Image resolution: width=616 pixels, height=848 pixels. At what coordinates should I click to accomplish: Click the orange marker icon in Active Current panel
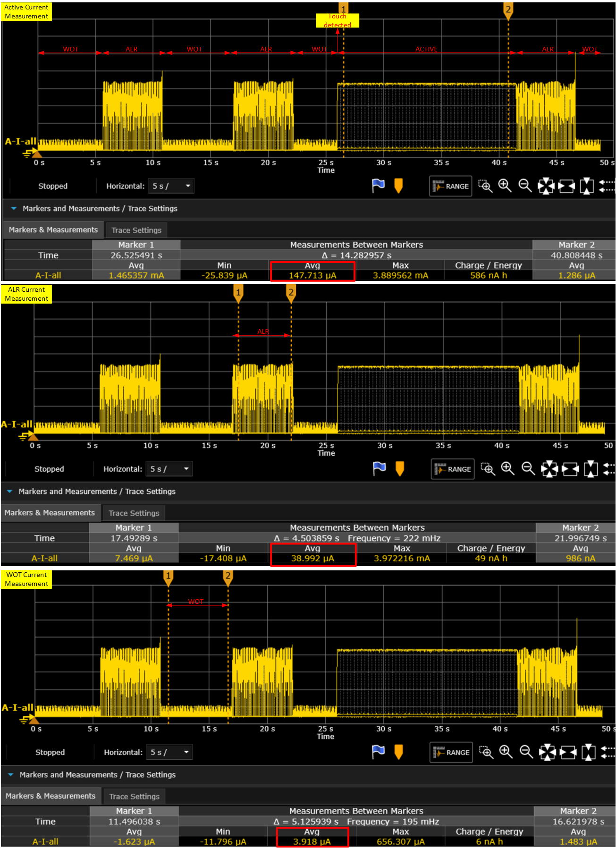[398, 186]
